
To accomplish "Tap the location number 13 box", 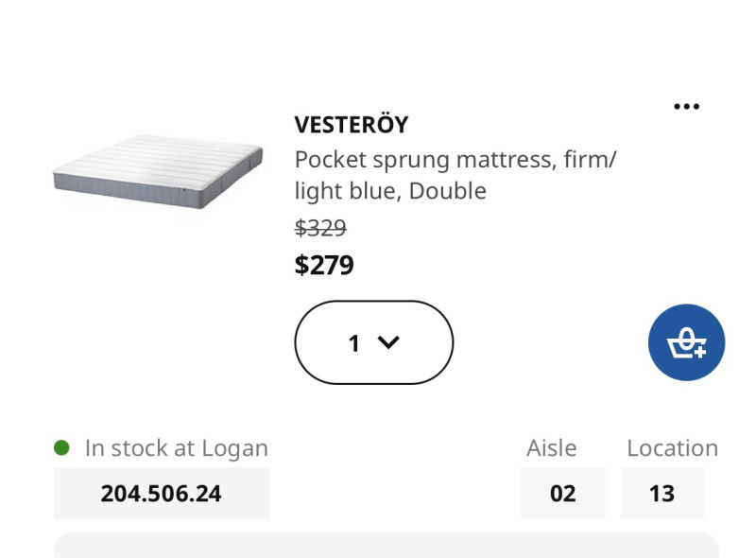I will coord(662,494).
